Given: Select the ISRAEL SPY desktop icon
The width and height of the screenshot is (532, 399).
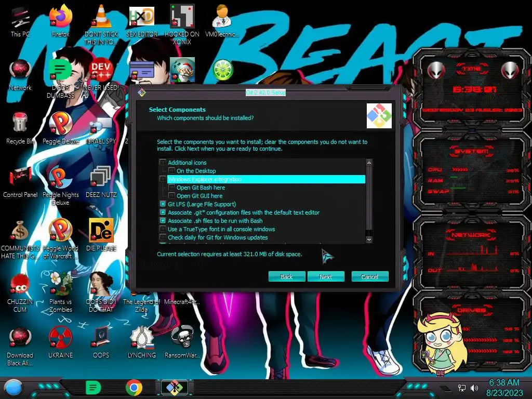Looking at the screenshot, I should point(101,128).
